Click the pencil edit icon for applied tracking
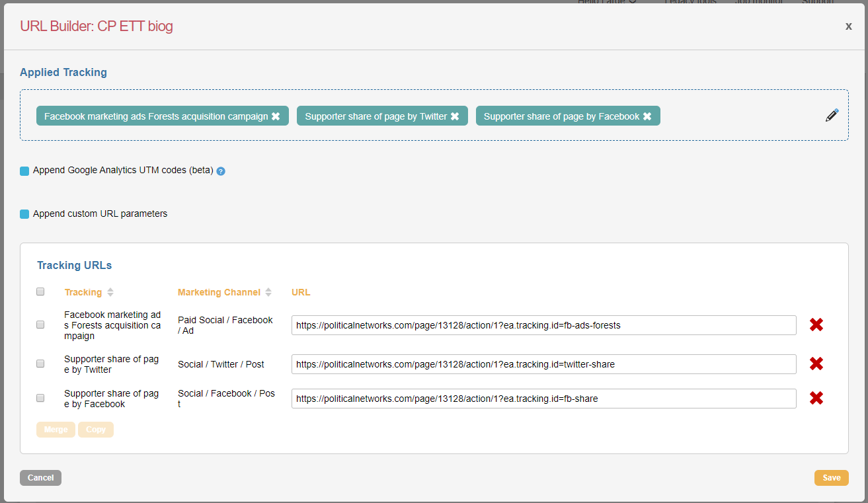 click(x=832, y=116)
